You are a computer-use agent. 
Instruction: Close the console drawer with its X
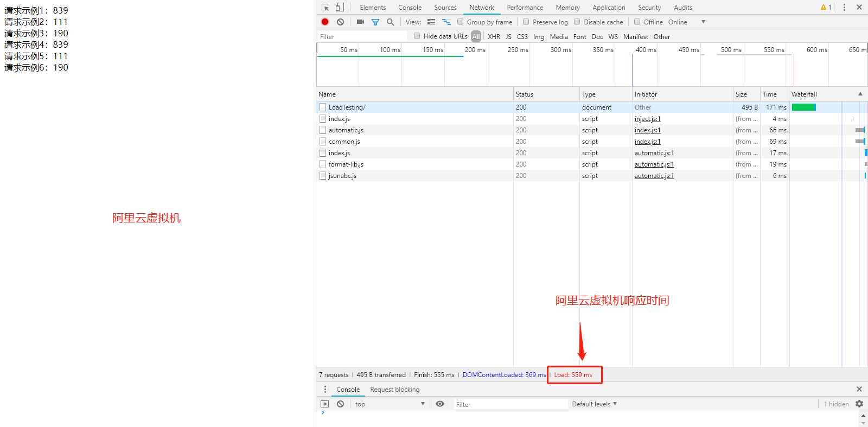[x=859, y=389]
